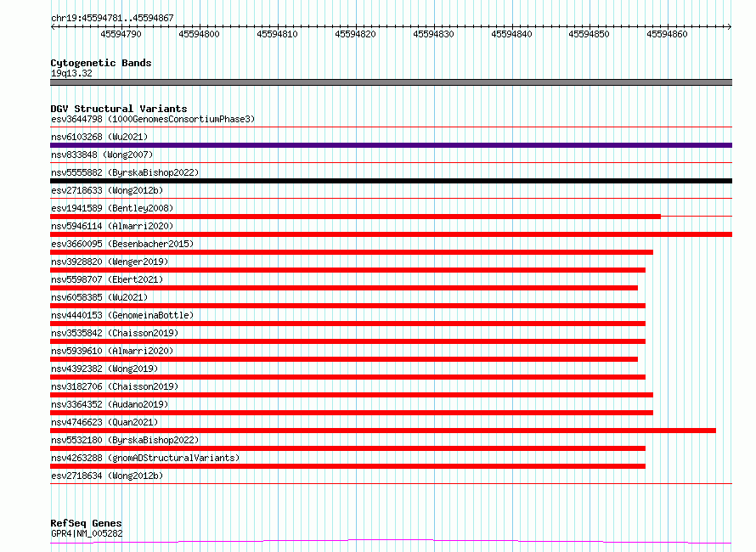Click the red nsv4263288 variant bar
The width and height of the screenshot is (756, 552).
[347, 466]
